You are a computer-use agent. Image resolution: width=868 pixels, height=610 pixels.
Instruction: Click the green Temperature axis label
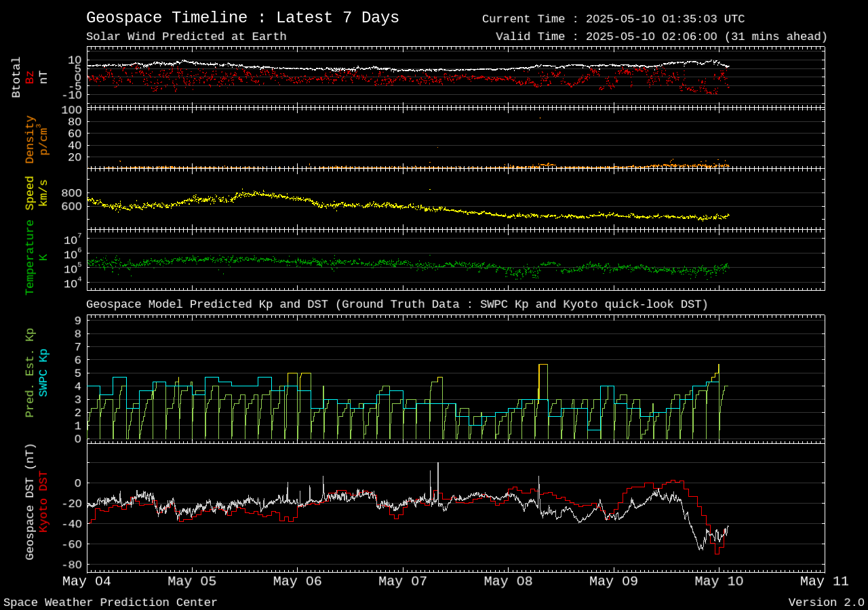pos(30,258)
